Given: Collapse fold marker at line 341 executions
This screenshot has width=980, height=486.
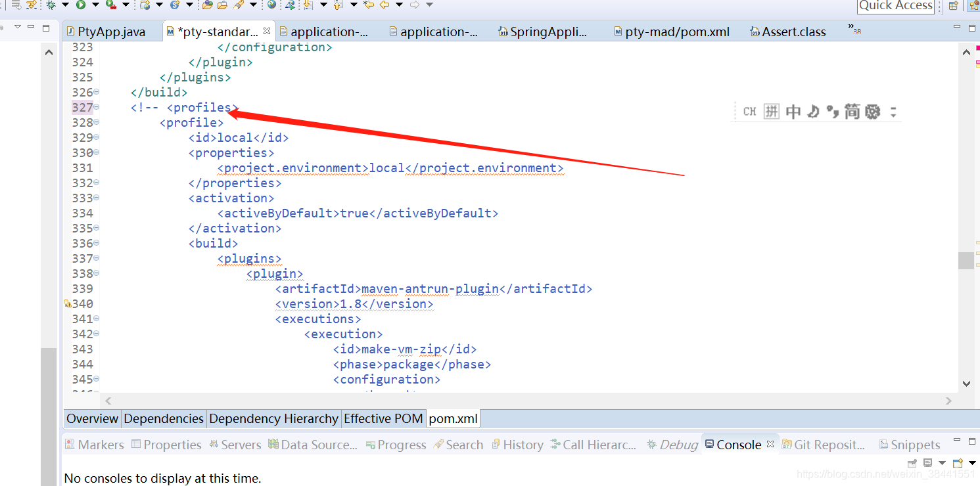Looking at the screenshot, I should pyautogui.click(x=97, y=319).
